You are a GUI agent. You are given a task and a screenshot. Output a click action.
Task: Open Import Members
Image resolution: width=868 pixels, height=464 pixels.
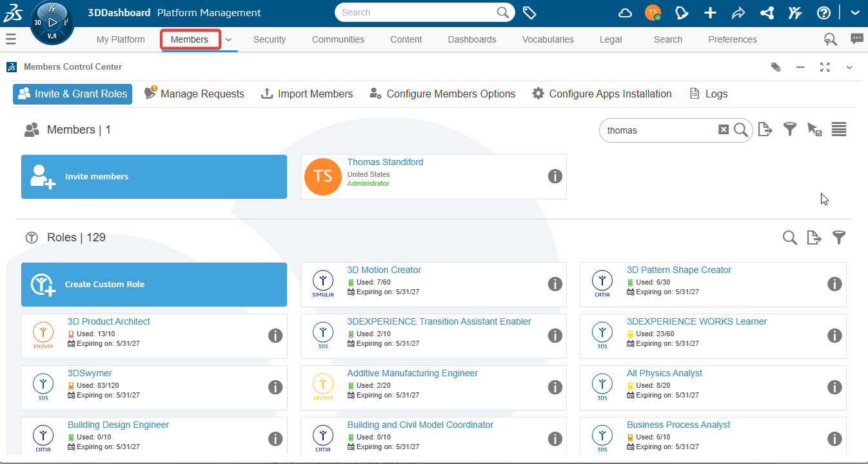pyautogui.click(x=307, y=94)
